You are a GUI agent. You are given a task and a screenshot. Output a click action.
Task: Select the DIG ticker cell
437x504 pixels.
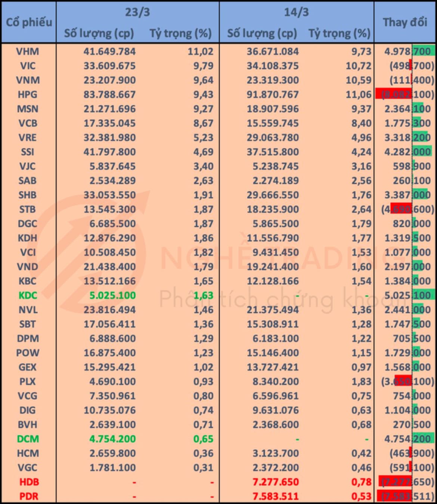pos(28,410)
